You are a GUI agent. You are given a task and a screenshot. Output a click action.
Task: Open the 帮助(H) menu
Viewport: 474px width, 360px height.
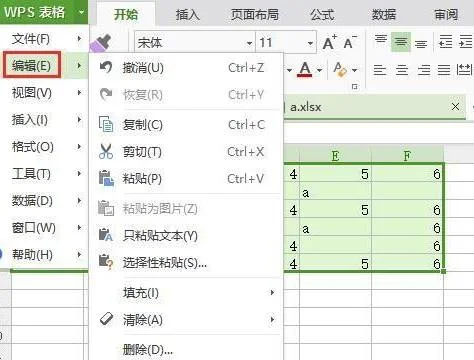tap(44, 255)
